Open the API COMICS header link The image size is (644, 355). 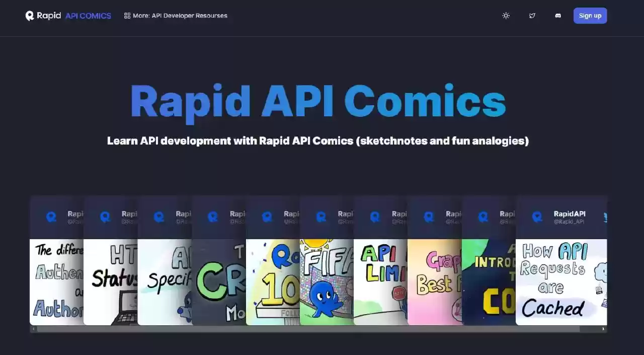coord(88,16)
